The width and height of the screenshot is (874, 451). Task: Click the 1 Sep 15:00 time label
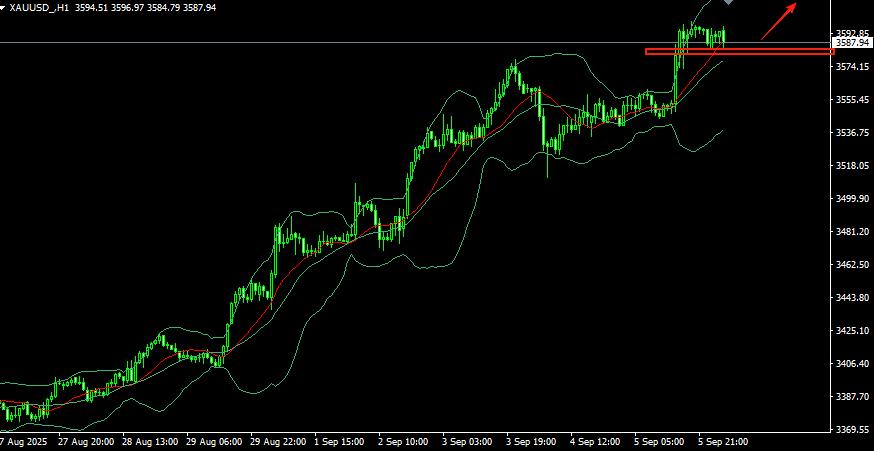pyautogui.click(x=339, y=441)
